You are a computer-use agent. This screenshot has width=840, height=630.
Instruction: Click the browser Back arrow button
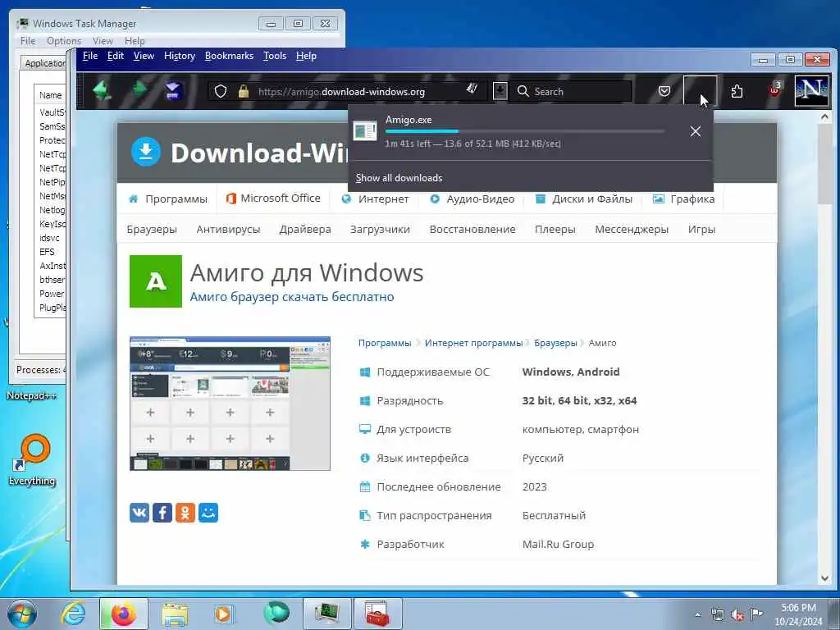102,90
